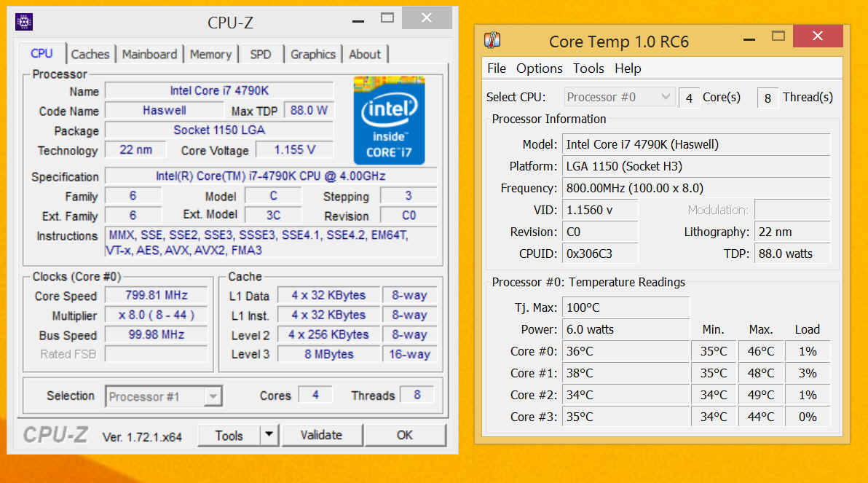Click the Platform value 'LGA 1150 (Socket H3)'
This screenshot has width=868, height=483.
(x=696, y=166)
